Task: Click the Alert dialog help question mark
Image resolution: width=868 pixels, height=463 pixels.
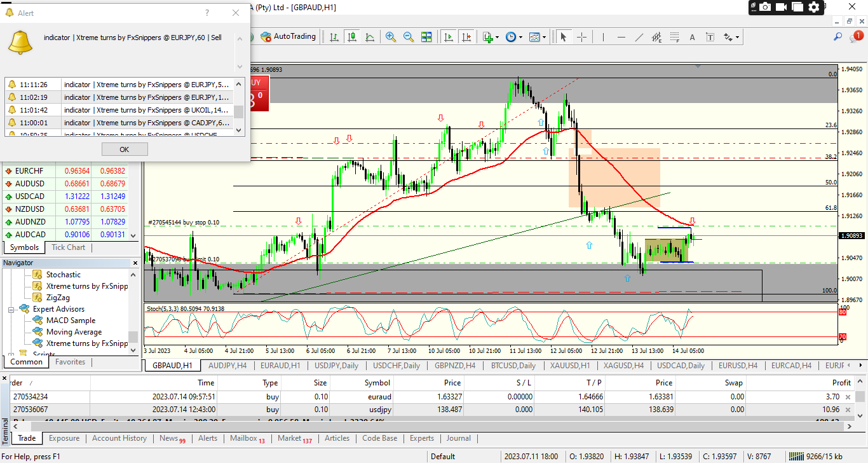Action: [x=207, y=13]
